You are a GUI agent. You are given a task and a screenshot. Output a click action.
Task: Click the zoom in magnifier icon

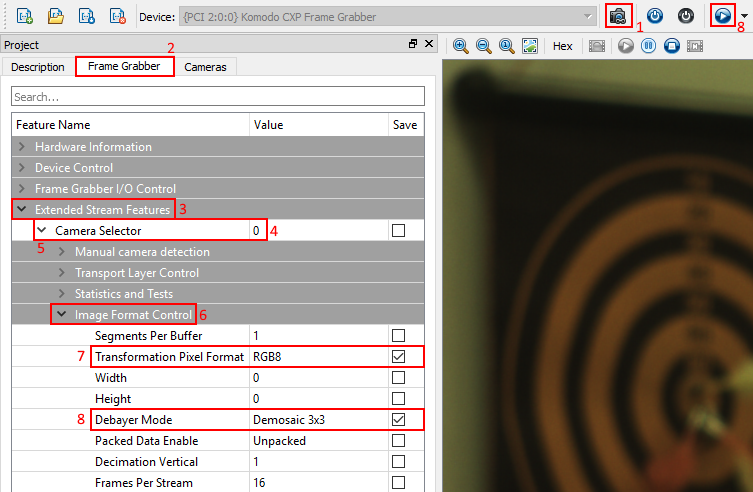pyautogui.click(x=461, y=46)
